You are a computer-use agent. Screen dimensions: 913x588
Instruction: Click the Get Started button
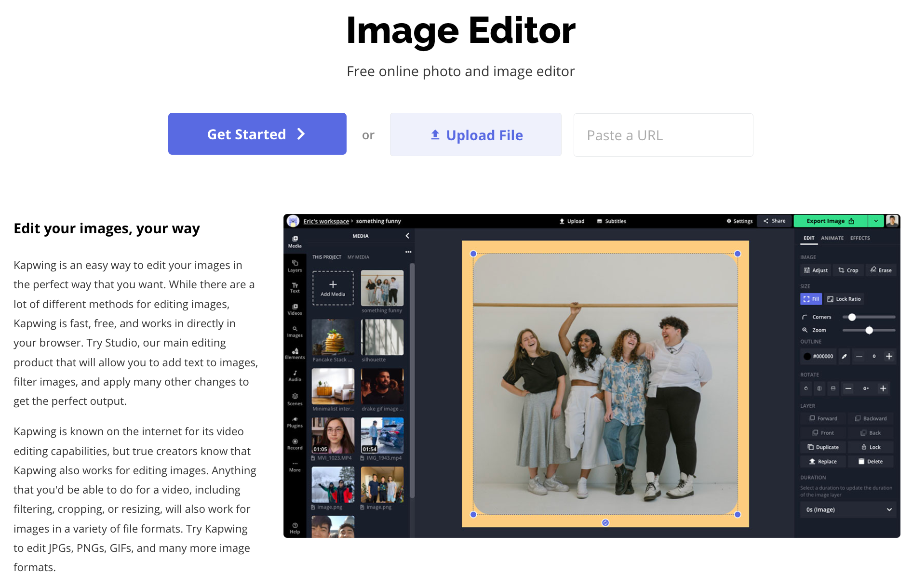tap(257, 134)
